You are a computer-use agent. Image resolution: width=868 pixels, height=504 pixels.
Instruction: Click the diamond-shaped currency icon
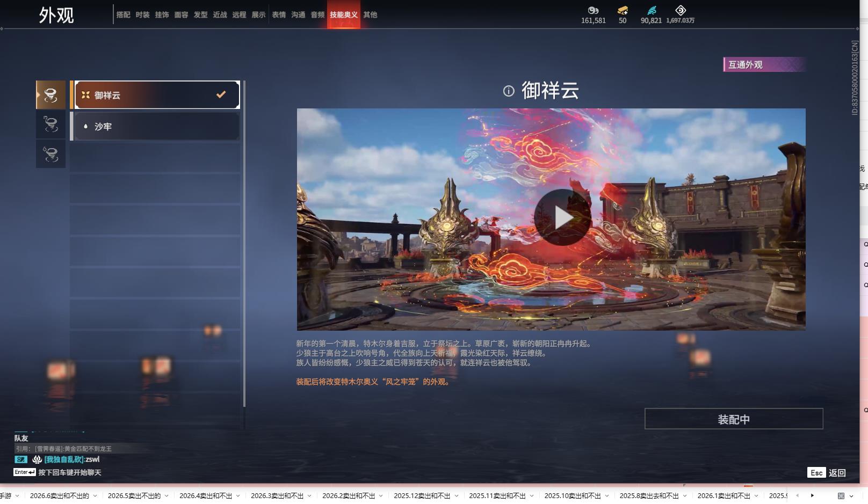coord(681,10)
